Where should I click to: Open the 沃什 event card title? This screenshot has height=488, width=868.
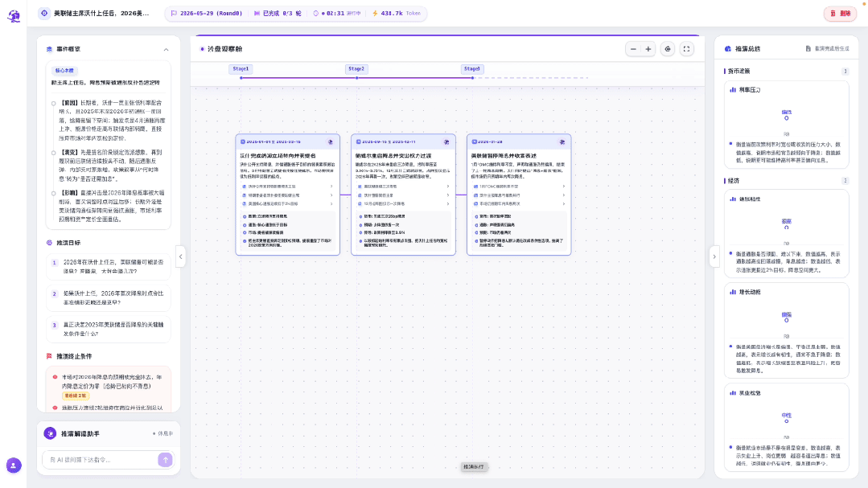278,156
